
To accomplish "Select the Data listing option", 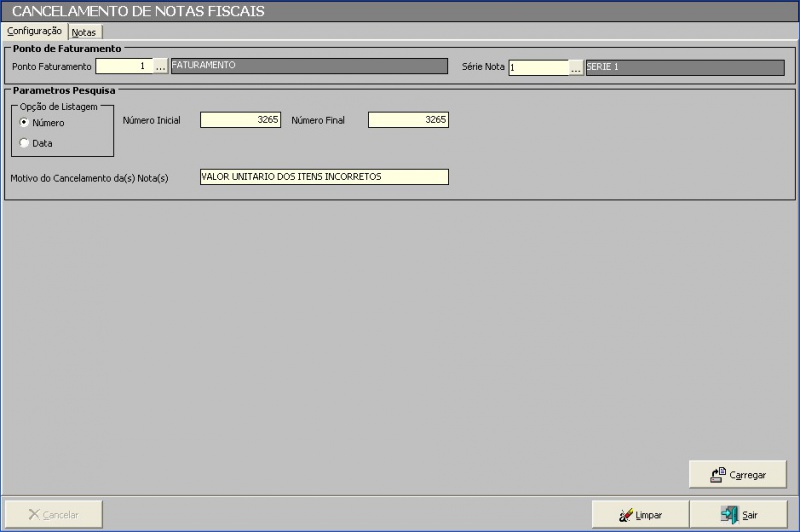I will pos(24,143).
